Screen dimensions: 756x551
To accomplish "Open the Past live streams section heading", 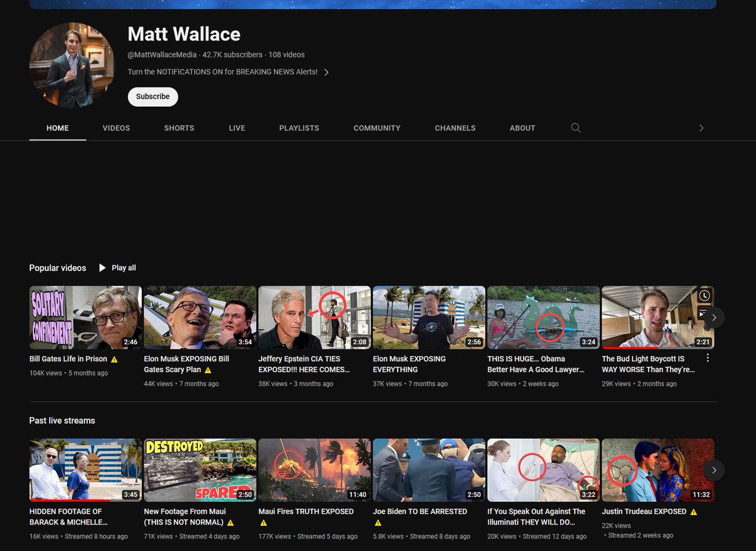I will 62,420.
